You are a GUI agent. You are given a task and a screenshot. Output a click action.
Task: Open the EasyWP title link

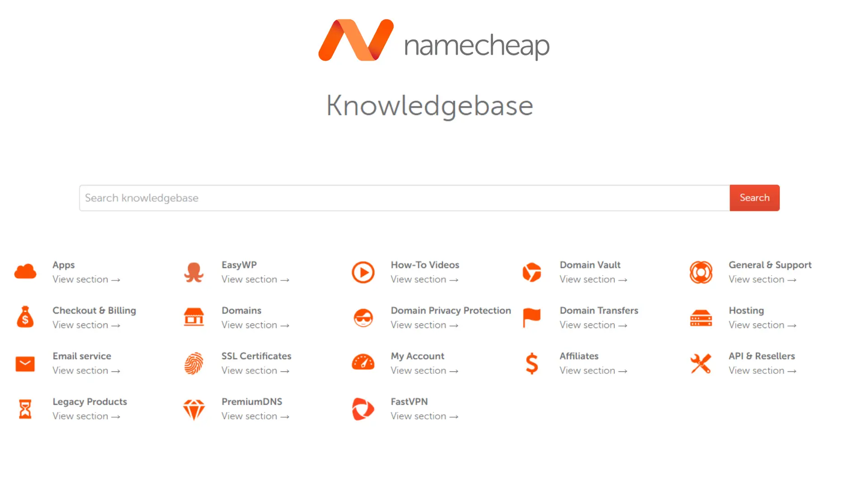pyautogui.click(x=239, y=265)
